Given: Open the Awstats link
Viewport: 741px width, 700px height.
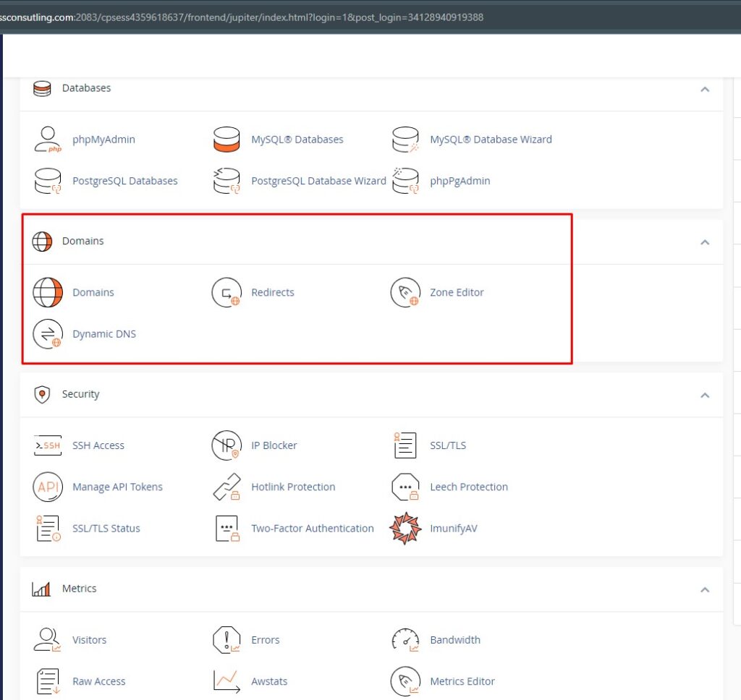Looking at the screenshot, I should [x=269, y=681].
